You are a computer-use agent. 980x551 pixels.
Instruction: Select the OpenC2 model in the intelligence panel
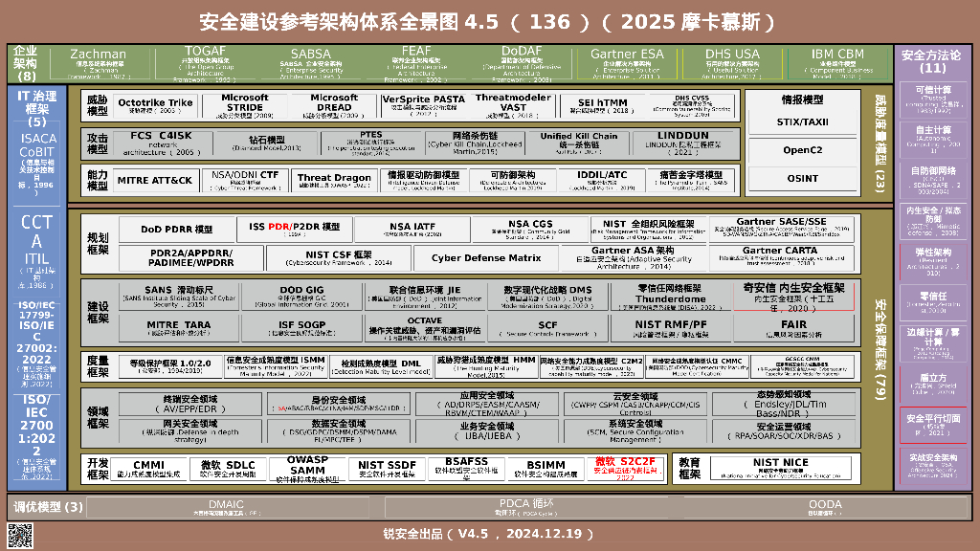pos(802,149)
